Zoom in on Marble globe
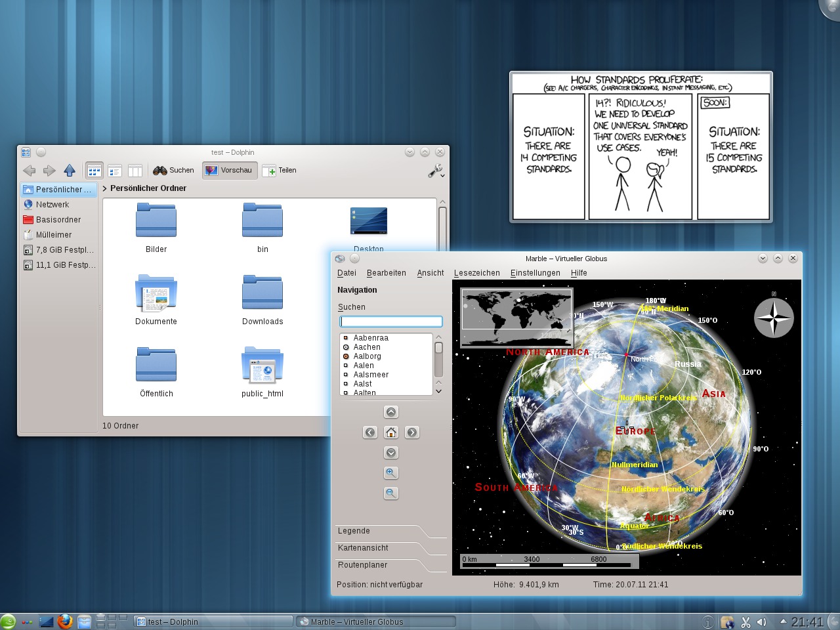Viewport: 840px width, 630px height. [391, 473]
